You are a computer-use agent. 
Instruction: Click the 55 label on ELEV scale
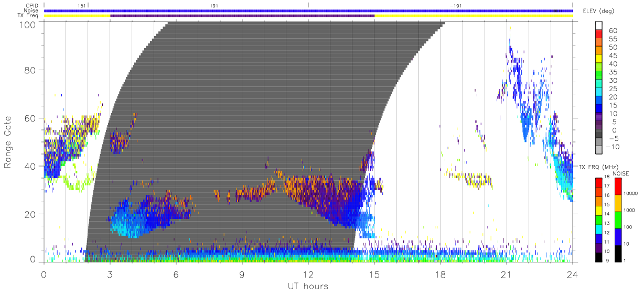(x=613, y=39)
